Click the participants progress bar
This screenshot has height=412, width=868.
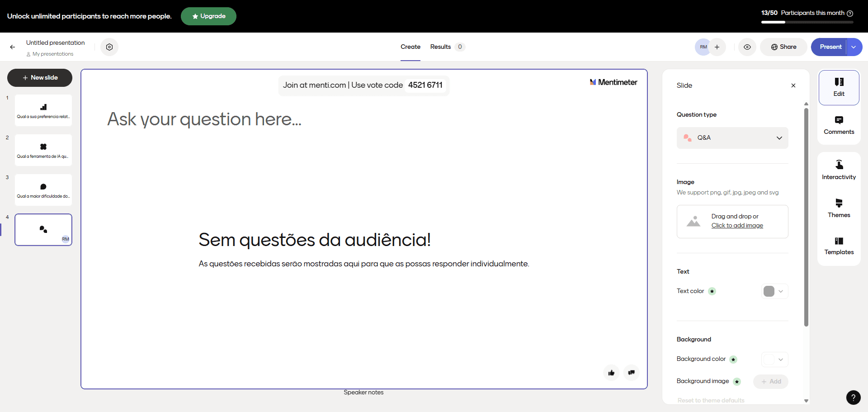point(807,22)
